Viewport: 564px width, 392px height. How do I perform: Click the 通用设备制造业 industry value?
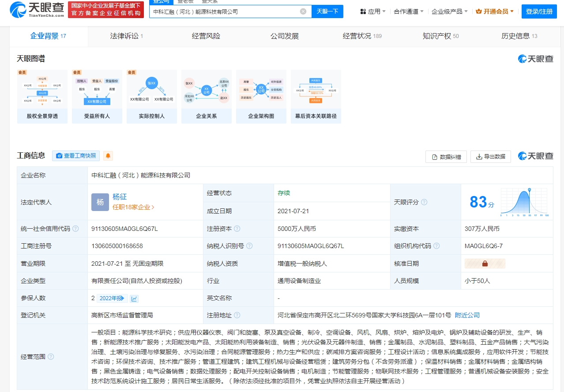click(x=299, y=281)
